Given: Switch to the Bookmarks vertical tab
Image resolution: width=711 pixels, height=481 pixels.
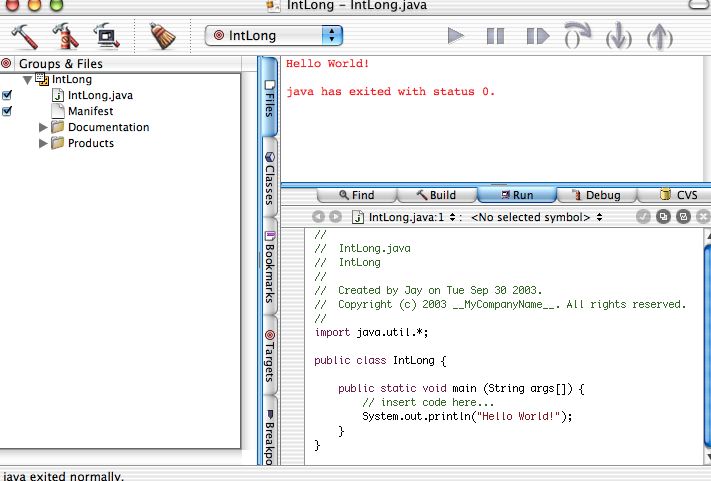Looking at the screenshot, I should point(269,266).
